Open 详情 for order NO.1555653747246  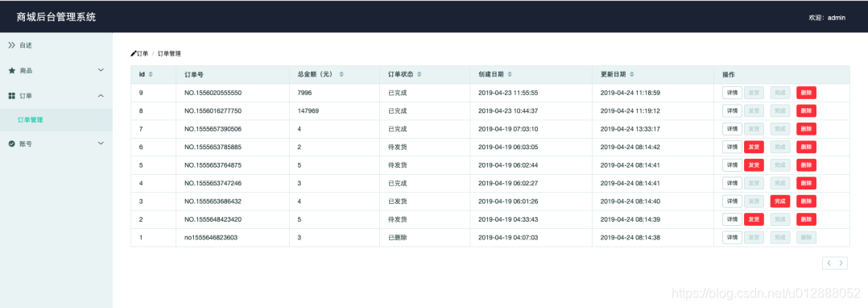click(732, 183)
